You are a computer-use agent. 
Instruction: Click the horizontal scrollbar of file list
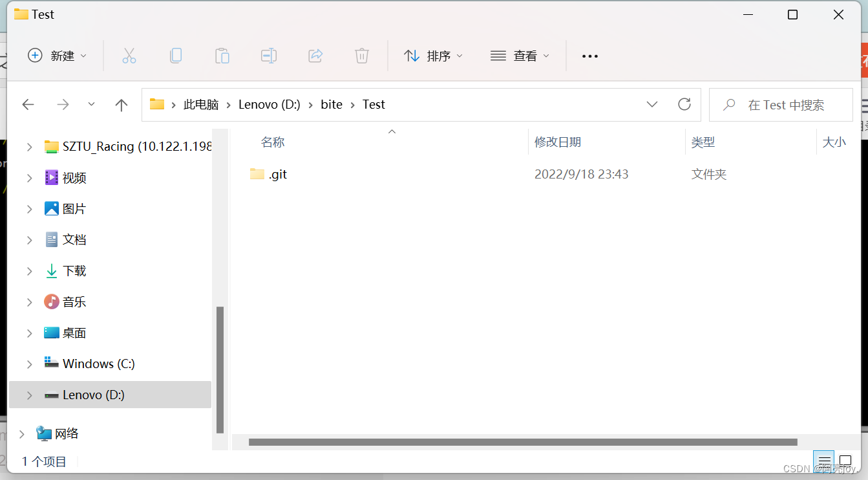pyautogui.click(x=523, y=442)
